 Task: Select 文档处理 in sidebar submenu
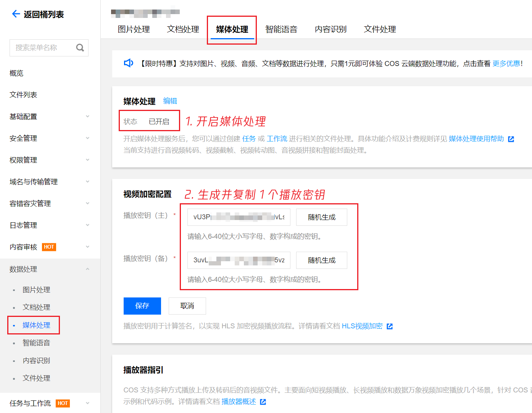click(36, 307)
